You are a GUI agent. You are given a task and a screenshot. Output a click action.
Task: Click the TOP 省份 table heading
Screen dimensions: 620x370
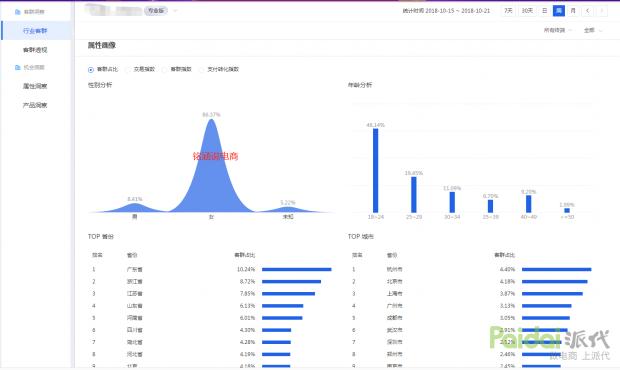(101, 237)
